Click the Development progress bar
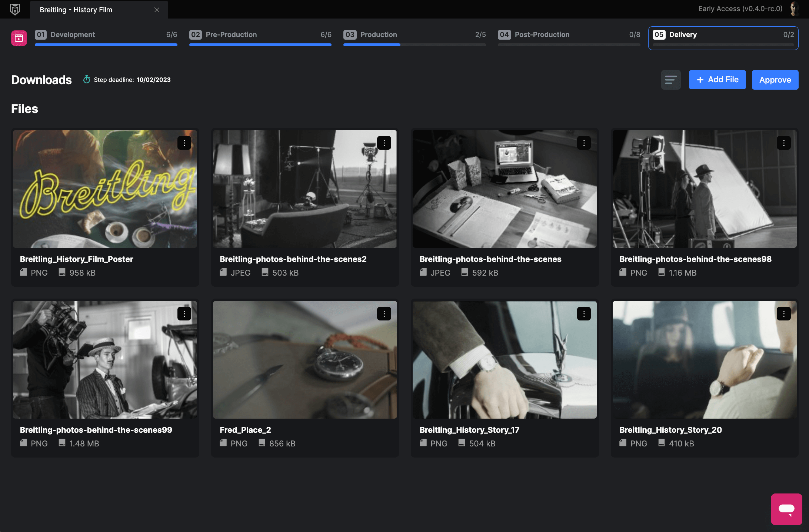 tap(106, 45)
